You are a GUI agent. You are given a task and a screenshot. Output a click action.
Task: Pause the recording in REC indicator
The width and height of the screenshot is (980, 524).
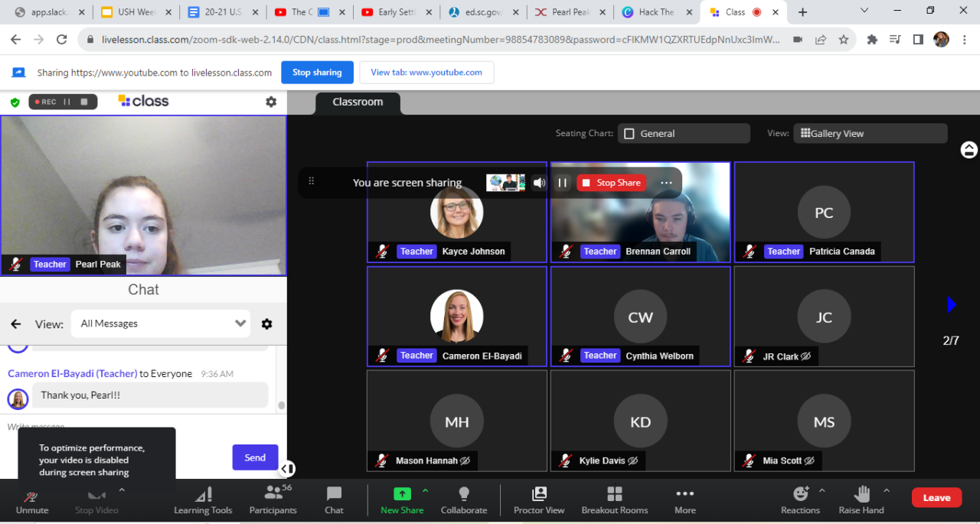(67, 102)
